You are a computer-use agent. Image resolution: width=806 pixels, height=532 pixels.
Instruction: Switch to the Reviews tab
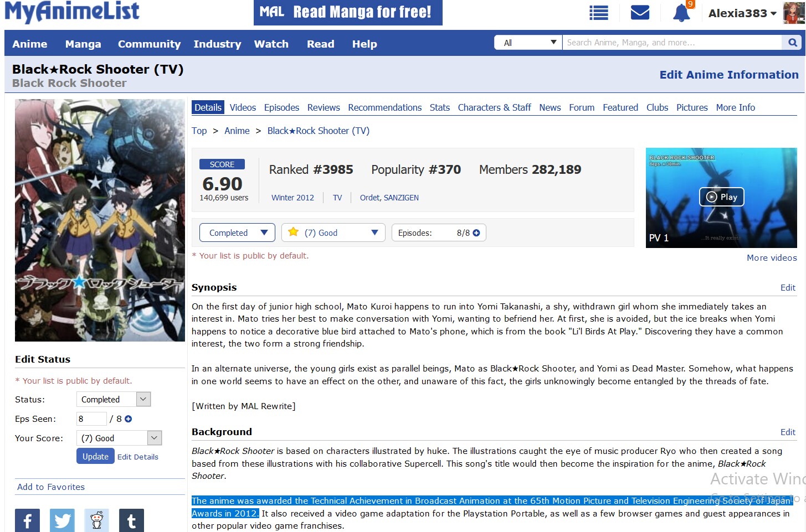tap(324, 107)
